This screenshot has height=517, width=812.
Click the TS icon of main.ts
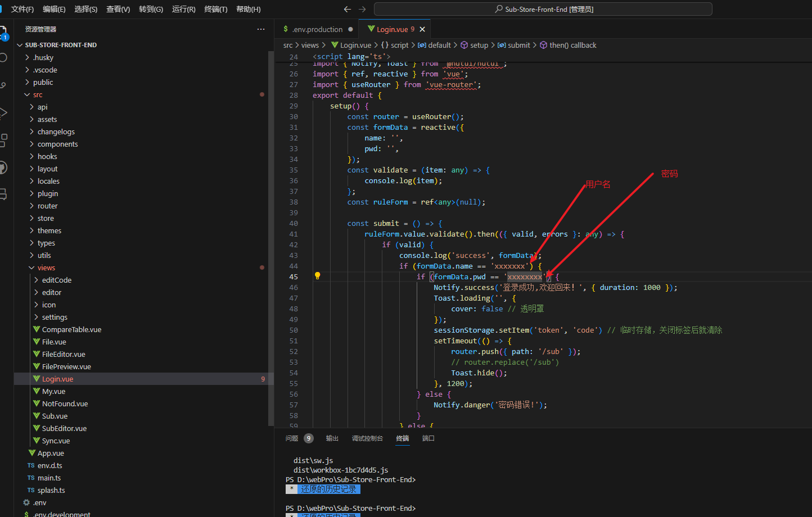[31, 478]
